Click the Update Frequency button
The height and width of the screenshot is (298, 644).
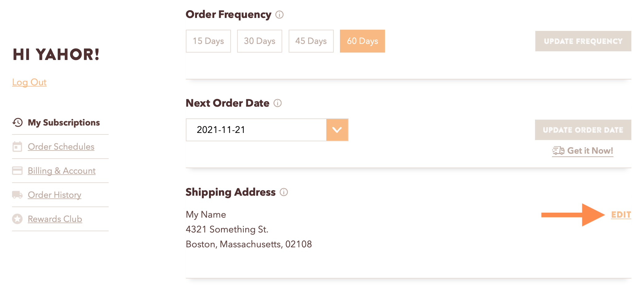pyautogui.click(x=583, y=41)
